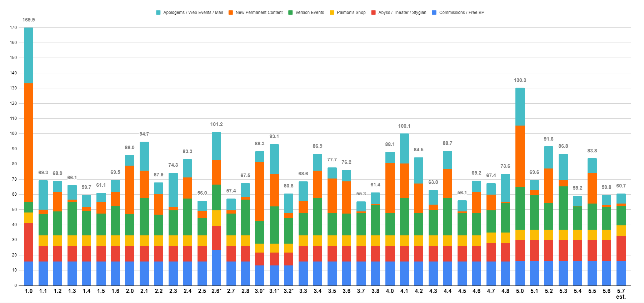
Task: Click the orange segment of bar 5.0
Action: 520,157
